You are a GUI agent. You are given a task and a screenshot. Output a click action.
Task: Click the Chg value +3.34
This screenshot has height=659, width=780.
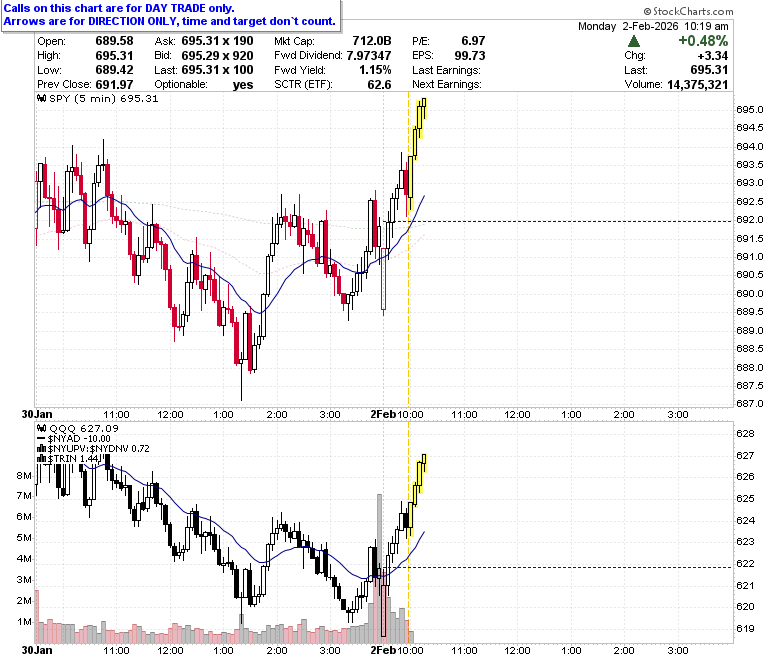(713, 55)
